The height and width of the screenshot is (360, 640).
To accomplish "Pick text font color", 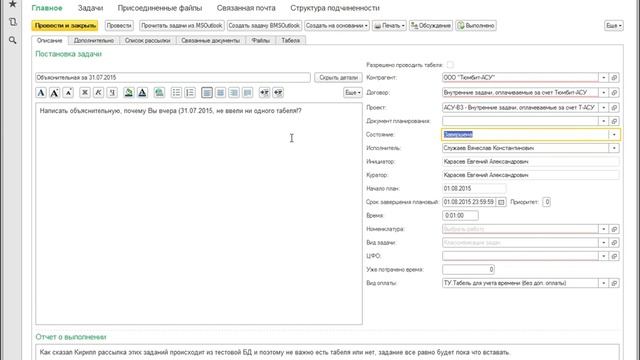I will tap(142, 93).
